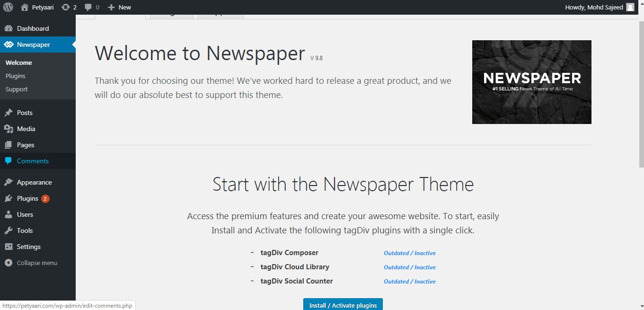Click the Plugins plug icon
This screenshot has width=644, height=310.
point(9,198)
